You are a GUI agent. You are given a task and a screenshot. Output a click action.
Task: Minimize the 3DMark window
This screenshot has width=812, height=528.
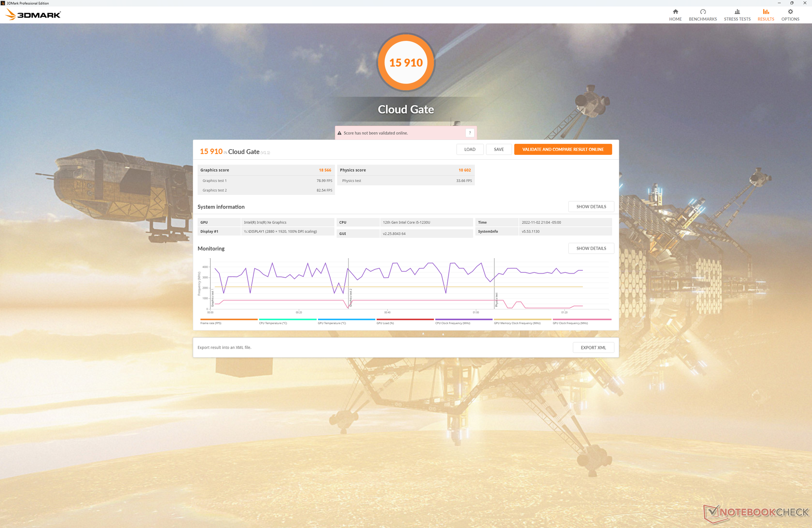[779, 3]
